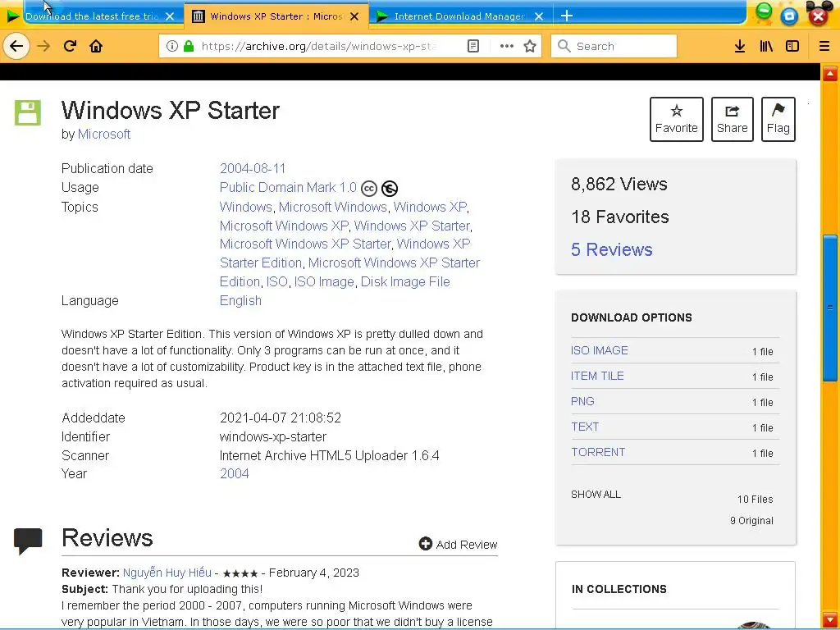Open publication date 2004-08-11 link
840x630 pixels.
tap(253, 168)
